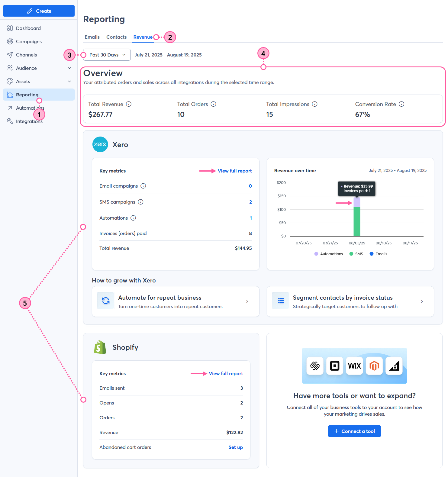Toggle Automations series in chart legend

(x=329, y=254)
